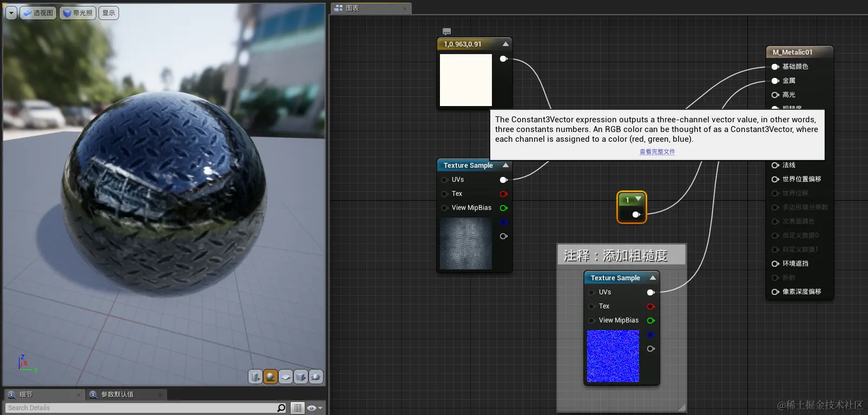Click the 环境遮挡 ambient occlusion input pin
Viewport: 868px width, 415px height.
click(x=775, y=264)
